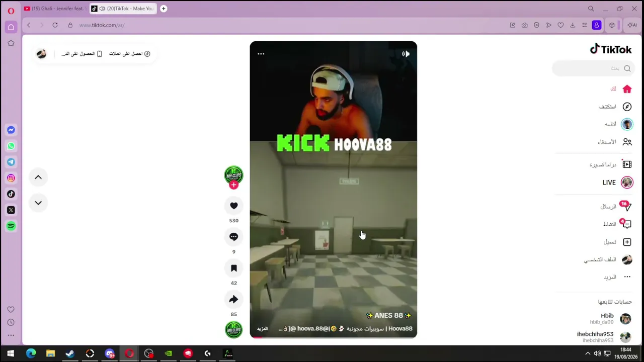Focus the TikTok search field
Viewport: 644px width, 362px height.
pos(593,68)
